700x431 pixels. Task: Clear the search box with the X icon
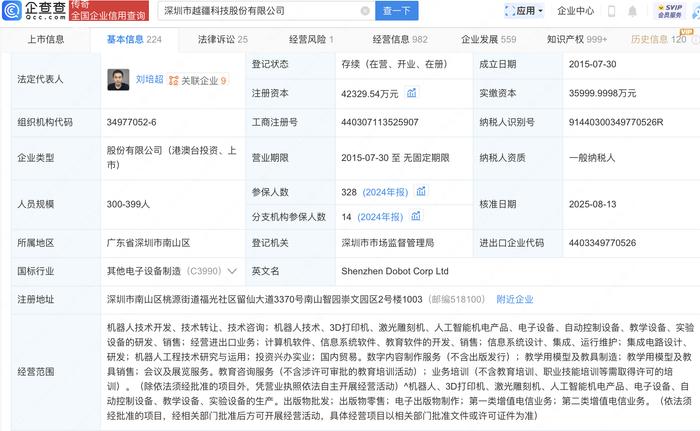pyautogui.click(x=365, y=11)
